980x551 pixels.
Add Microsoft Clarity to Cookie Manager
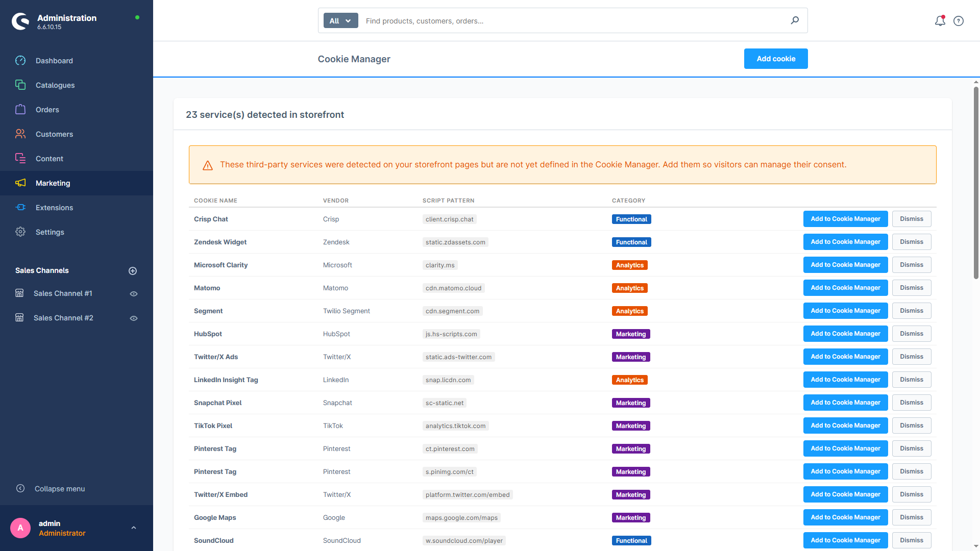coord(845,265)
